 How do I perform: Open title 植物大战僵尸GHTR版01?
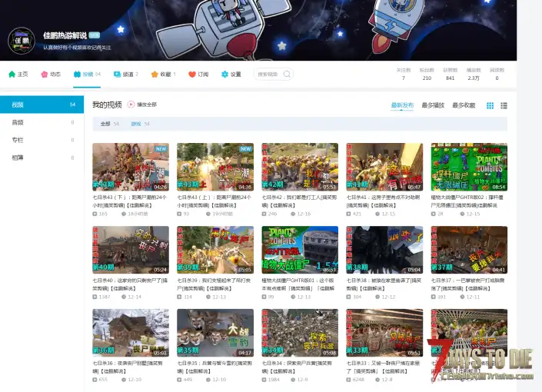pos(298,284)
